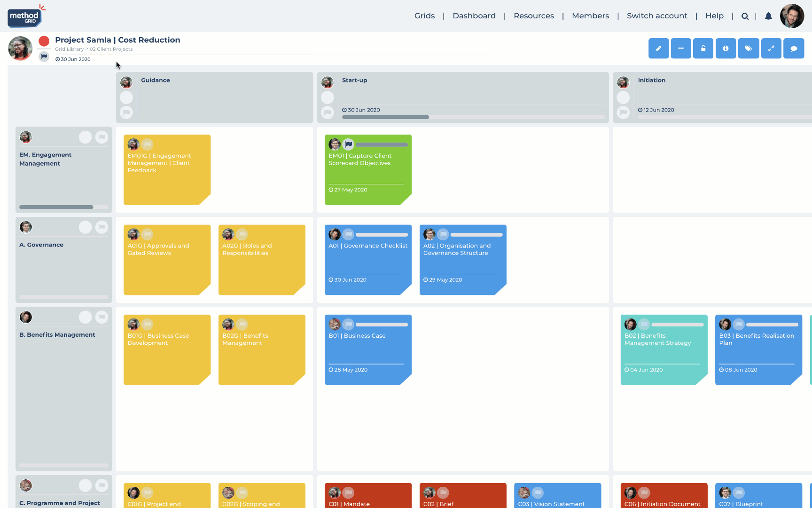Select Switch account in the navigation
The image size is (812, 508).
(x=657, y=16)
